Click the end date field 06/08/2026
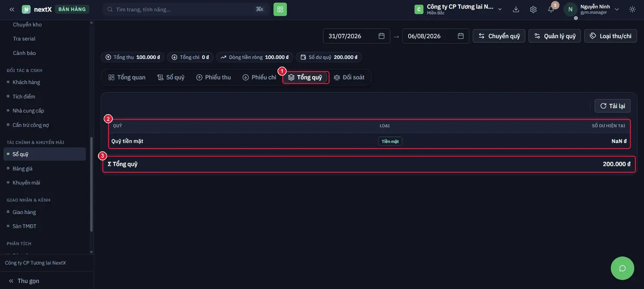This screenshot has height=289, width=644. click(x=436, y=36)
